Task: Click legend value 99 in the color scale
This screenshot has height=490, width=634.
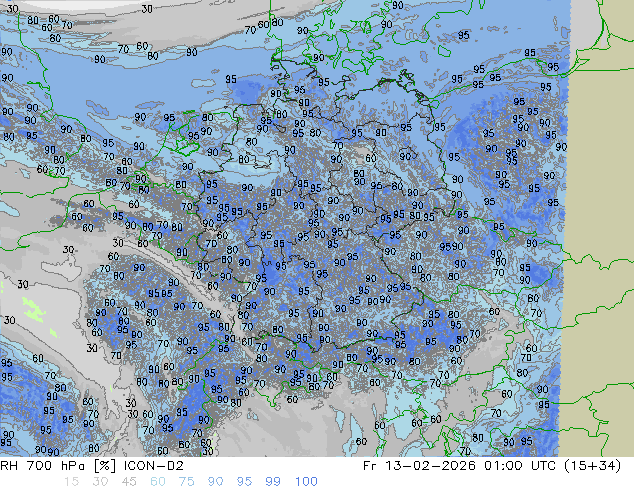Action: point(273,482)
